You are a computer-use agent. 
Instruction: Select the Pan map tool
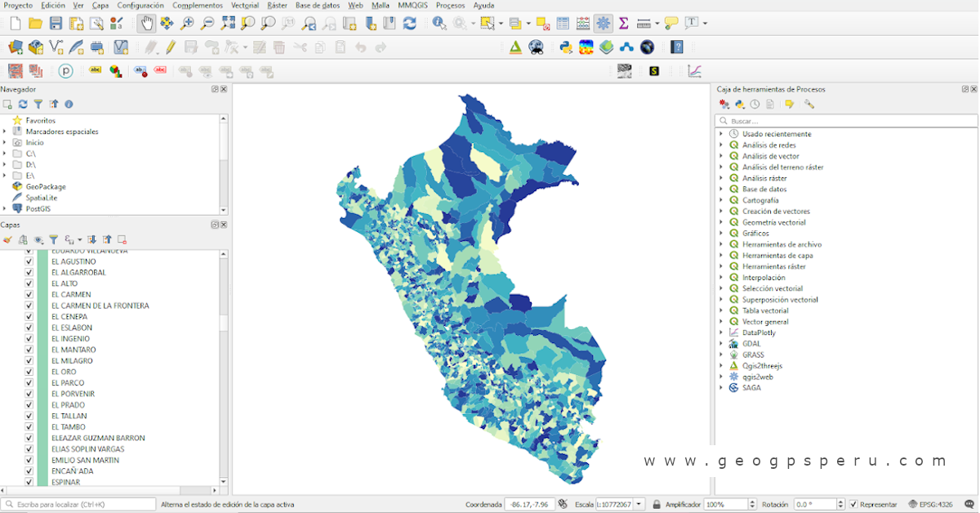click(145, 23)
